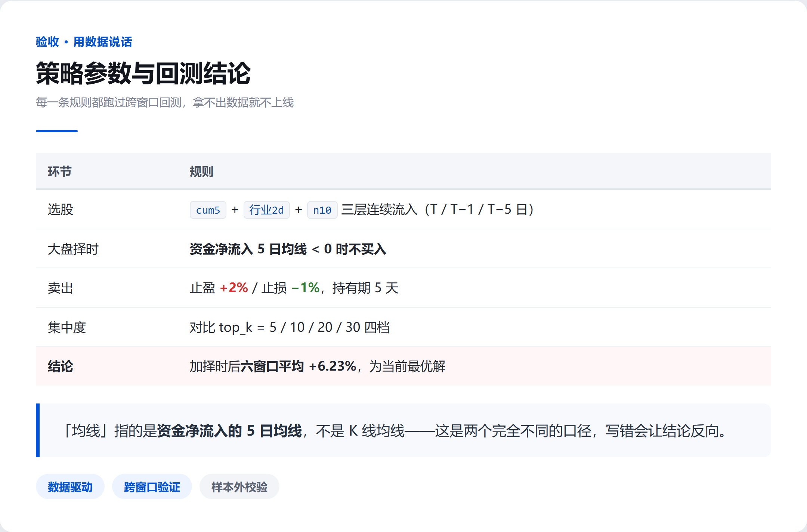Click the 大盘择时 row label

point(73,249)
